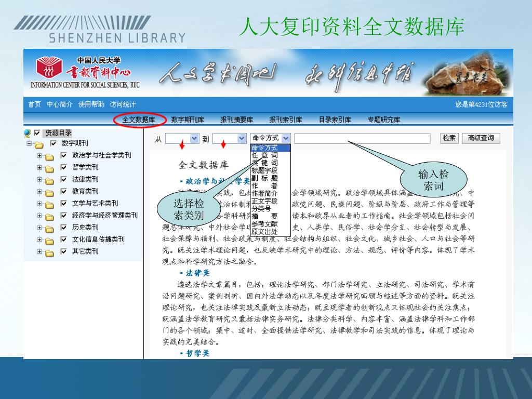Open the 访问统计 link
Viewport: 532px width, 399px height.
[123, 104]
